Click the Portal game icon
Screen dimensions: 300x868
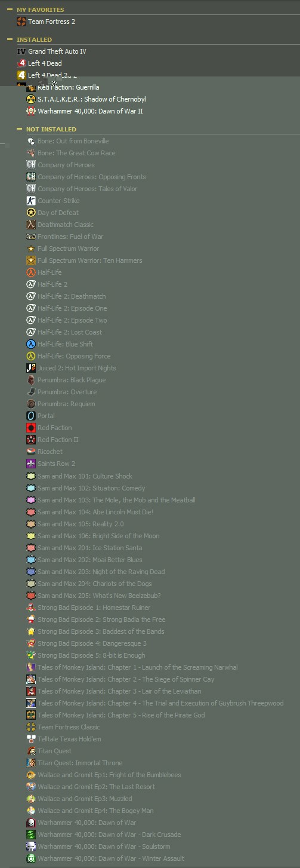click(x=31, y=416)
